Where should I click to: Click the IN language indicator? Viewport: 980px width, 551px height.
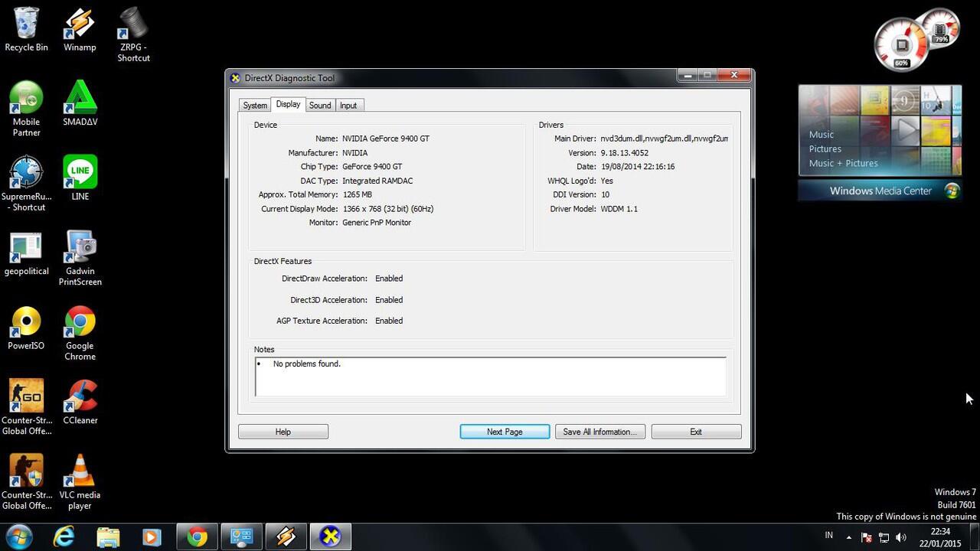pos(828,536)
